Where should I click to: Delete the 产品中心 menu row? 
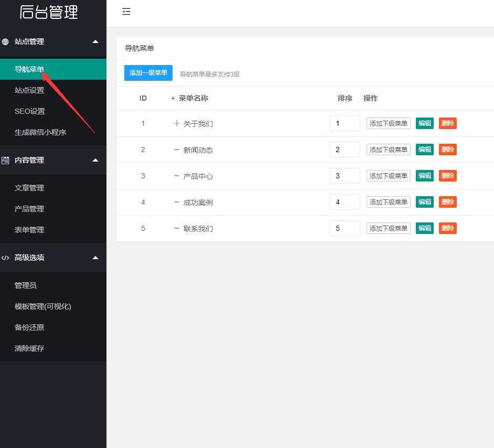pyautogui.click(x=448, y=176)
